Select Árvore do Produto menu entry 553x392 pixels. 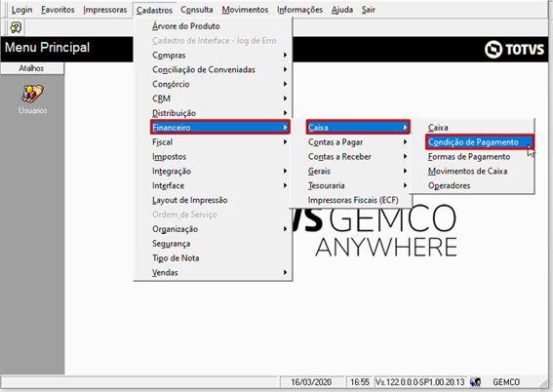point(213,26)
